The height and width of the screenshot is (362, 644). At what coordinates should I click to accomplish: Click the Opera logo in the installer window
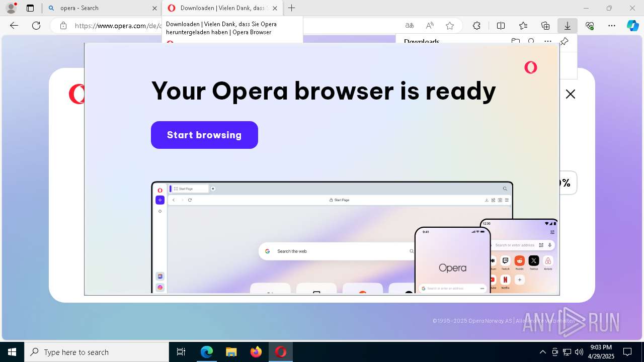coord(531,67)
